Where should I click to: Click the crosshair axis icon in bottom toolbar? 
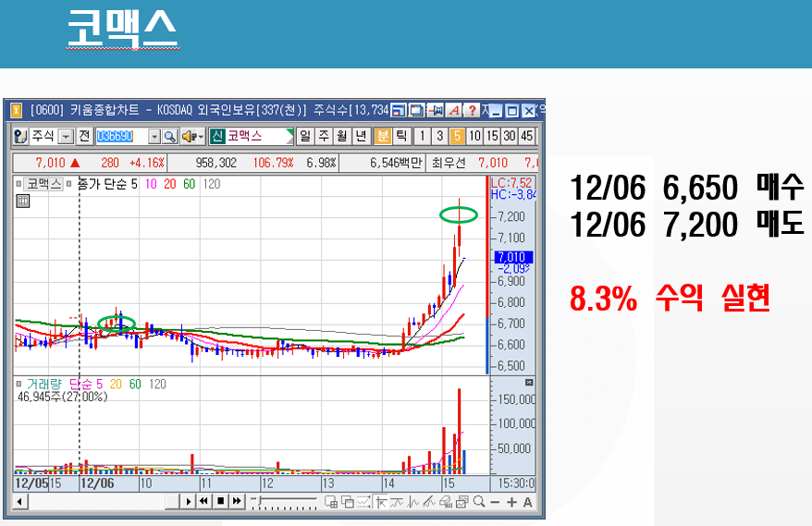(381, 502)
